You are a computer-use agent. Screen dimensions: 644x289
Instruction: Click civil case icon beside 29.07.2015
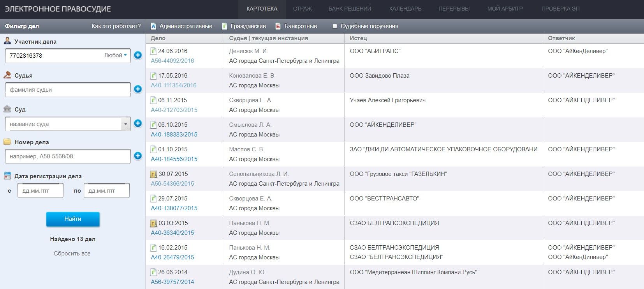(x=153, y=199)
